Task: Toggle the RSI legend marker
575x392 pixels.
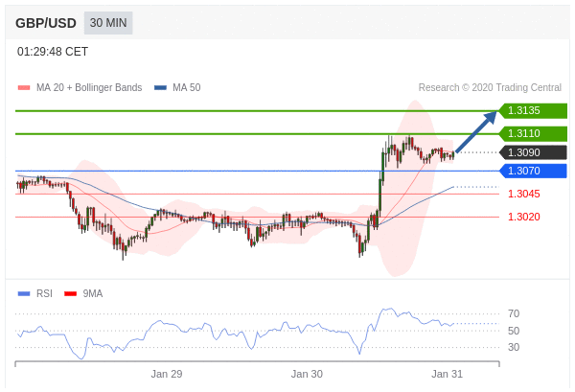Action: [24, 294]
